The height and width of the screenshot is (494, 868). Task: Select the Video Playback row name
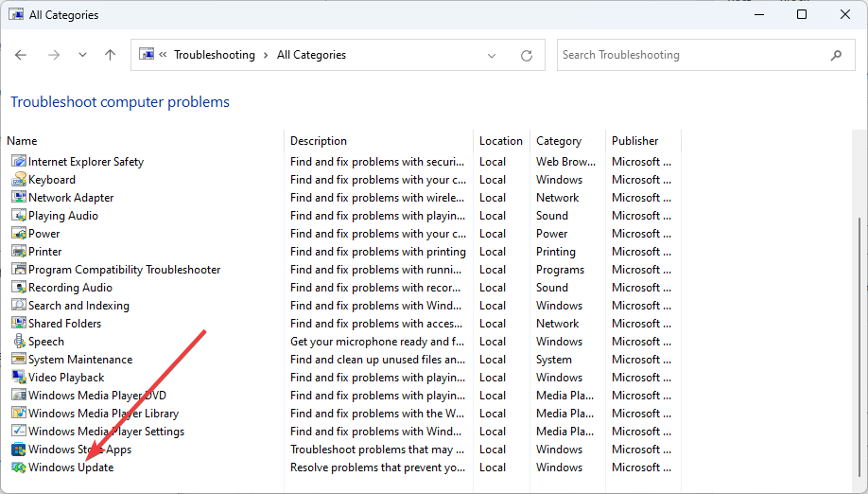coord(66,378)
